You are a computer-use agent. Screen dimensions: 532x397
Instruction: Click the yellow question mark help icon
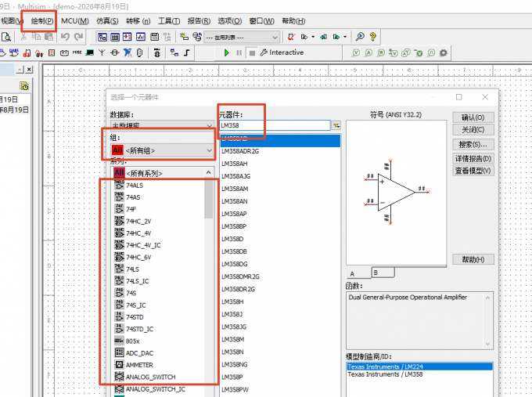(x=373, y=37)
